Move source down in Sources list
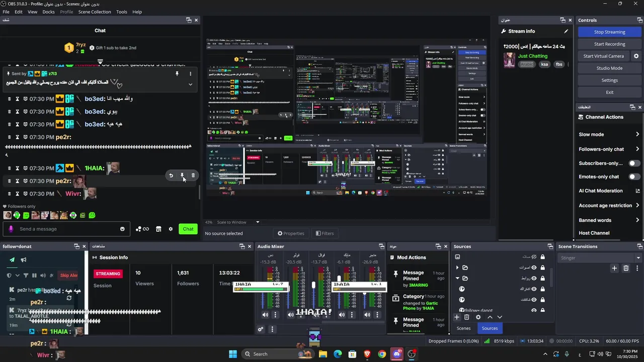 [x=500, y=317]
